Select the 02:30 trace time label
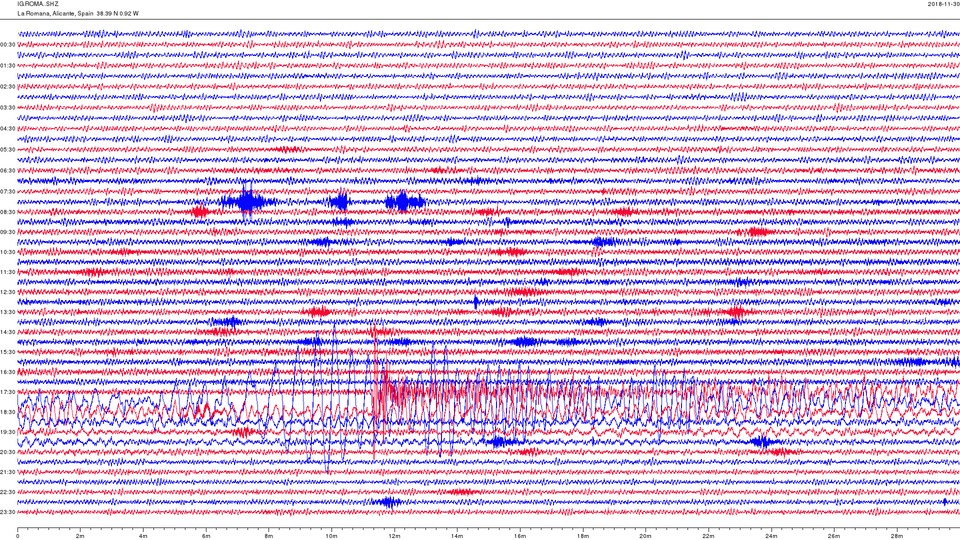Screen dimensions: 960x540 click(x=7, y=87)
